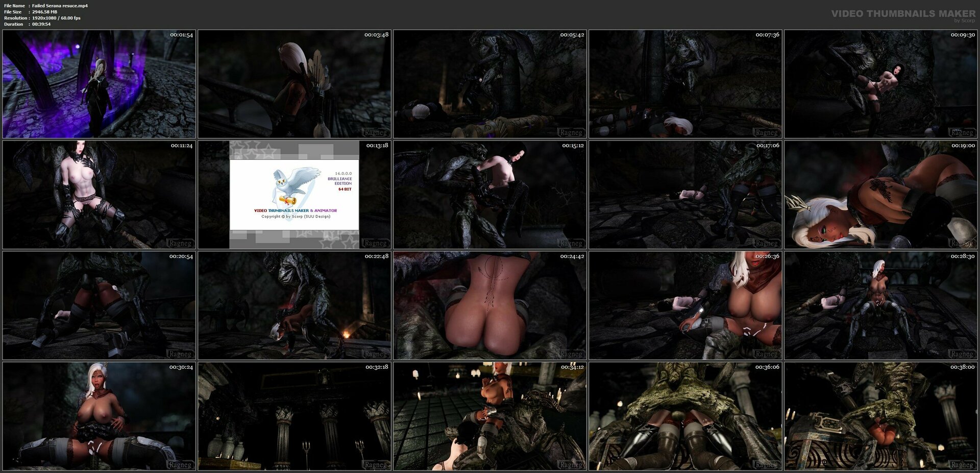The width and height of the screenshot is (980, 473).
Task: Pick the last thumbnail at 00:38:00
Action: pos(881,416)
